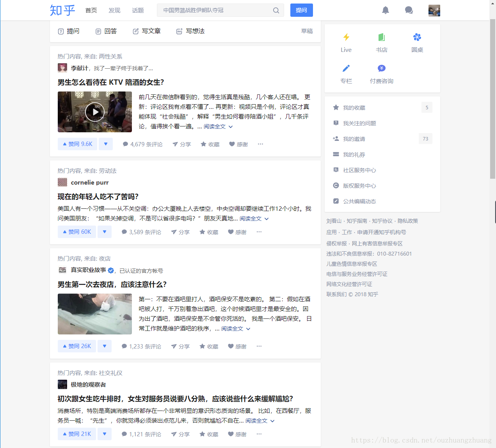This screenshot has width=496, height=448.
Task: Click 提问 in the compose bar
Action: click(69, 31)
